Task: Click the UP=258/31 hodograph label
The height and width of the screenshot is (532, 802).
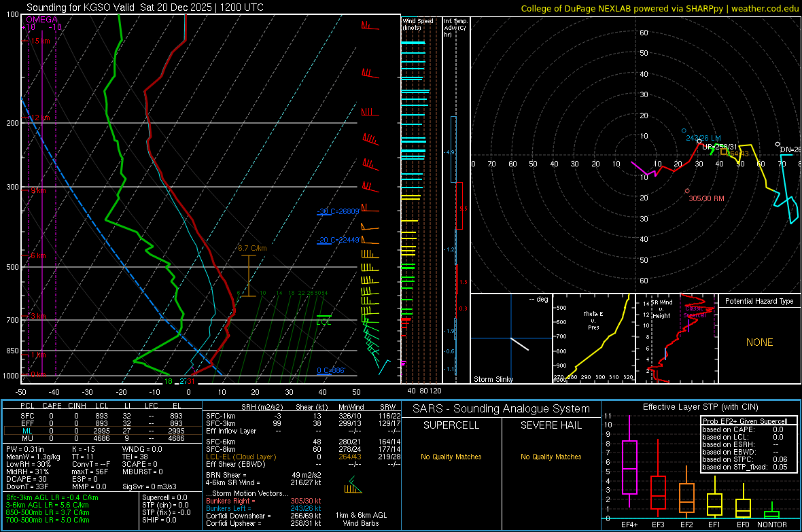Action: (x=720, y=147)
